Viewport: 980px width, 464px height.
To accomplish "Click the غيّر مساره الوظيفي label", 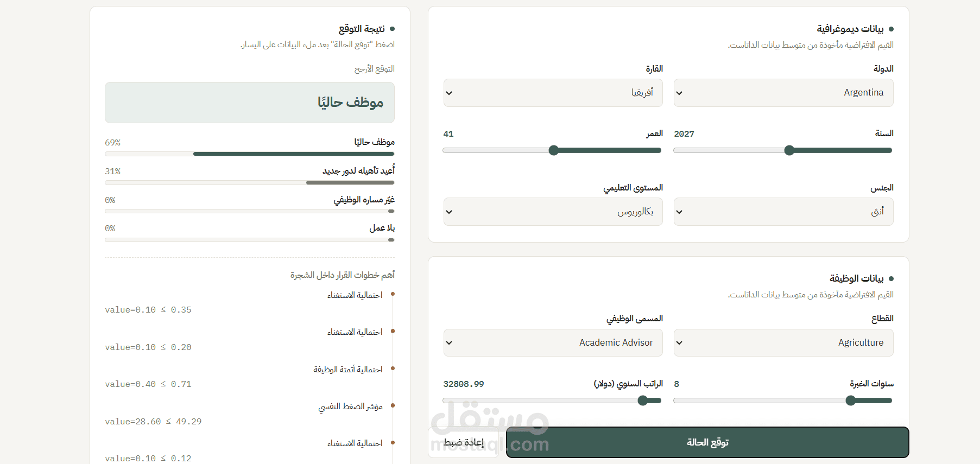I will pyautogui.click(x=364, y=200).
